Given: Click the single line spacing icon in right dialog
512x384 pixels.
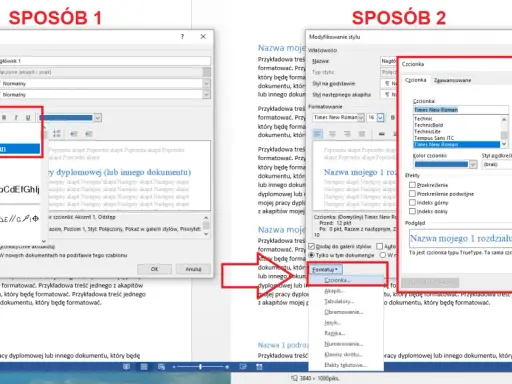Looking at the screenshot, I should click(382, 134).
